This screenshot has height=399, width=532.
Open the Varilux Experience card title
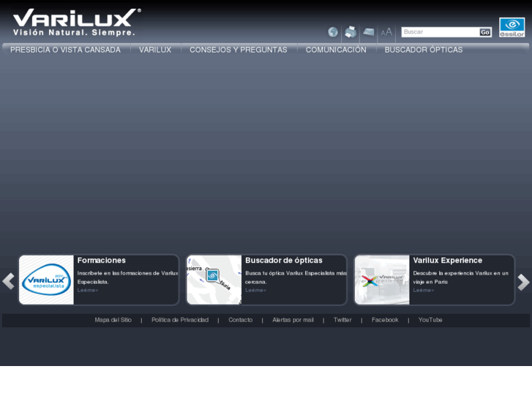[448, 261]
